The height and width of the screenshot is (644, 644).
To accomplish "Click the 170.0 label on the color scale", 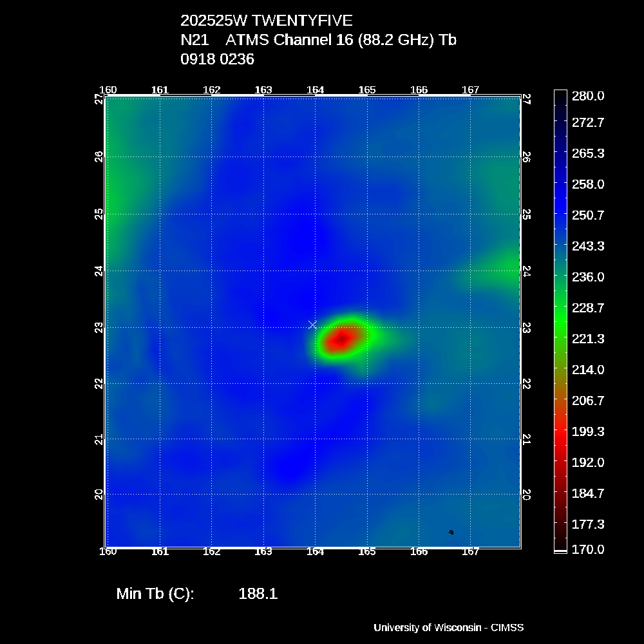I will 587,549.
